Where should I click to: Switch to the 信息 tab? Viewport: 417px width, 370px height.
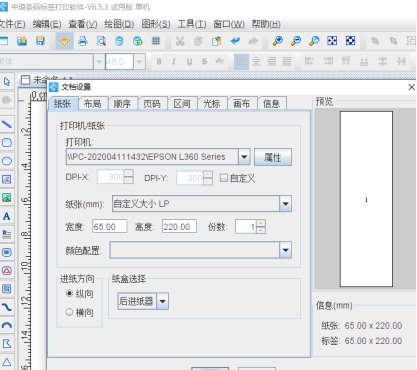coord(271,104)
